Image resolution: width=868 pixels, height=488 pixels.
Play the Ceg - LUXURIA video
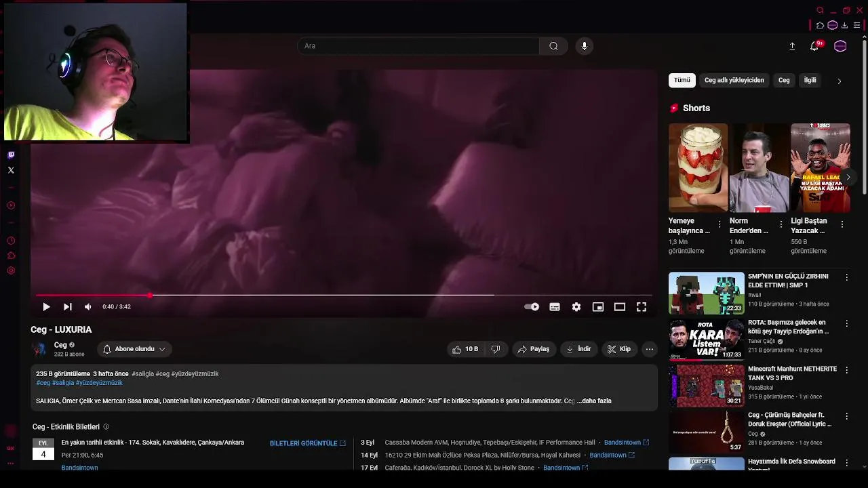coord(46,307)
